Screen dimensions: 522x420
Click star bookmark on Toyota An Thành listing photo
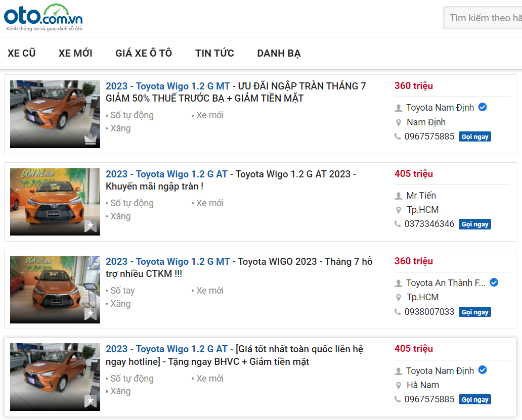pyautogui.click(x=90, y=313)
